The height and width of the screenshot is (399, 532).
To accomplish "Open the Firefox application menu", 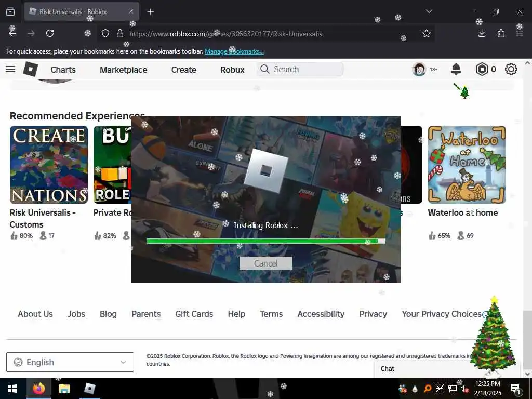I will pos(520,33).
